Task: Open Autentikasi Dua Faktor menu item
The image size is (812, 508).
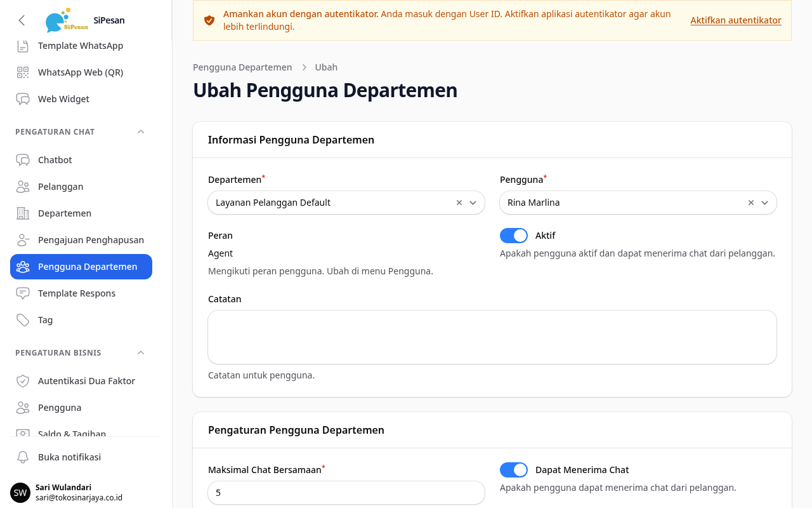Action: [81, 381]
